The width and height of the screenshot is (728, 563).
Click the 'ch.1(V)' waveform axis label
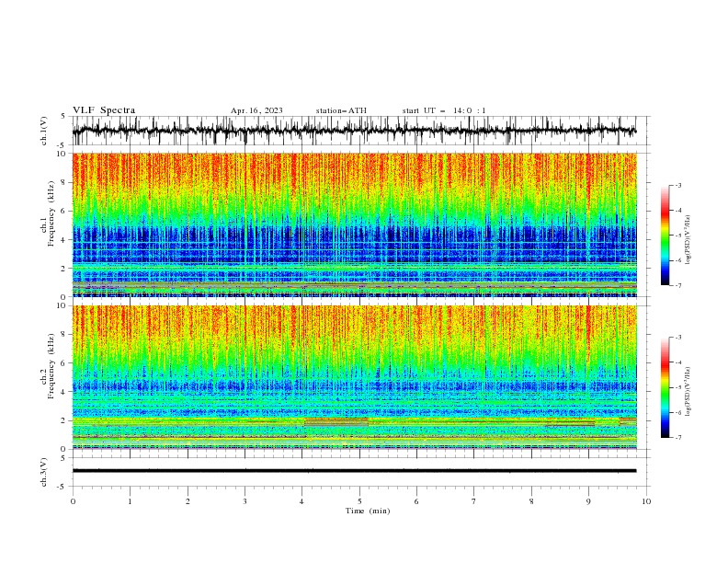pos(44,131)
